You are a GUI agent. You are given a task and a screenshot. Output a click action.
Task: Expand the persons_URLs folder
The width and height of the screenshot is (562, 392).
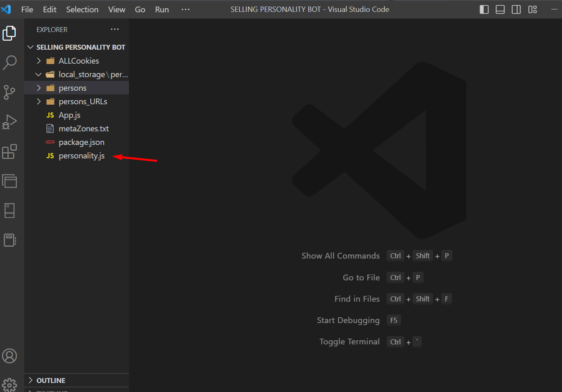pos(83,101)
